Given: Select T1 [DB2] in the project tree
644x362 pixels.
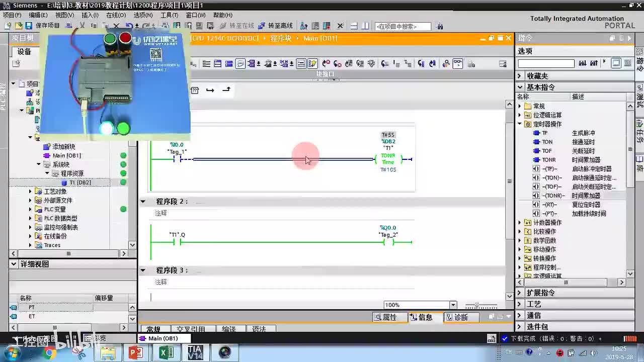Looking at the screenshot, I should coord(80,183).
